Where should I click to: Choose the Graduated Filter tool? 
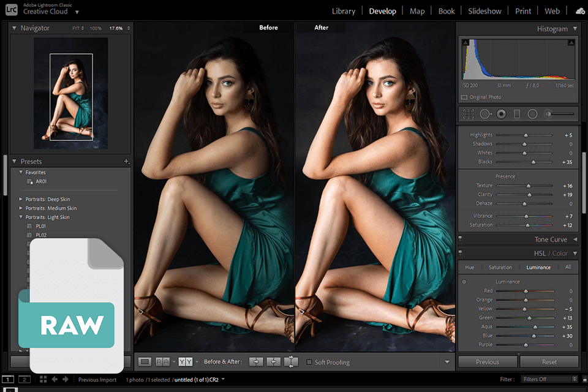click(516, 114)
